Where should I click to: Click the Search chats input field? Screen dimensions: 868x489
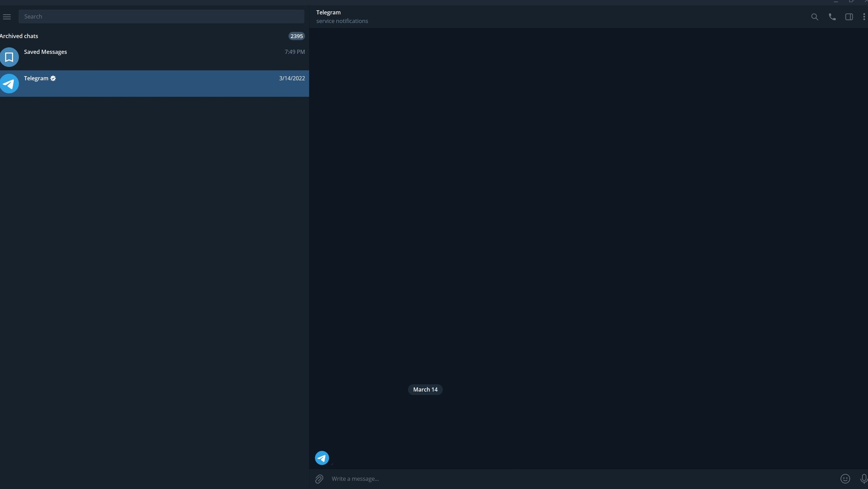[x=161, y=16]
